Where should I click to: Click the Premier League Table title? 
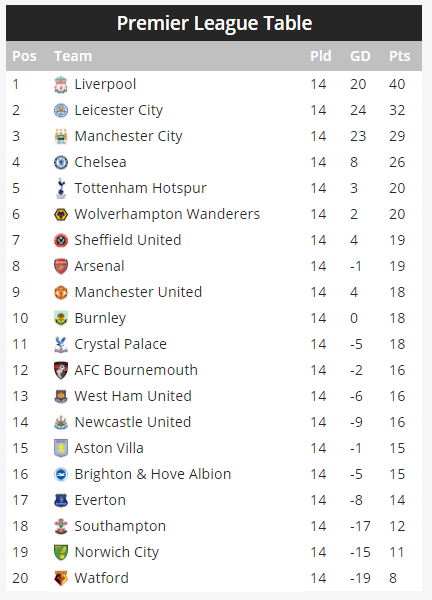214,23
